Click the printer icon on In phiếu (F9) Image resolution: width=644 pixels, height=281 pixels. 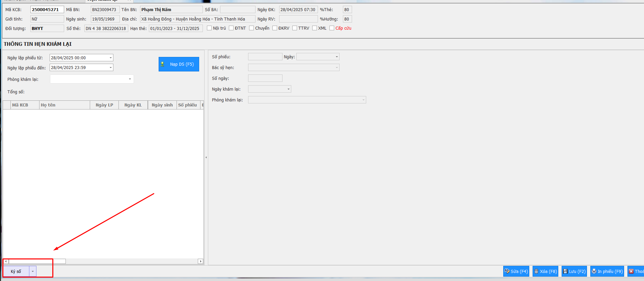[594, 271]
